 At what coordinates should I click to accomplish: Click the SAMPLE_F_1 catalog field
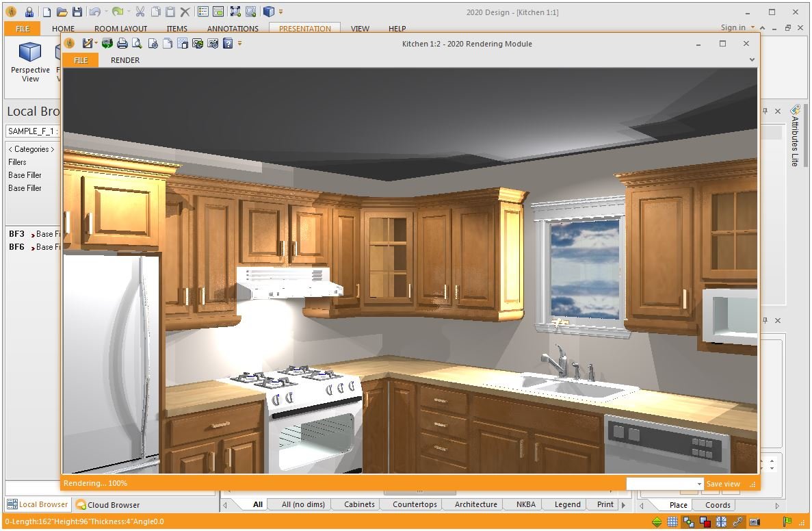(33, 131)
